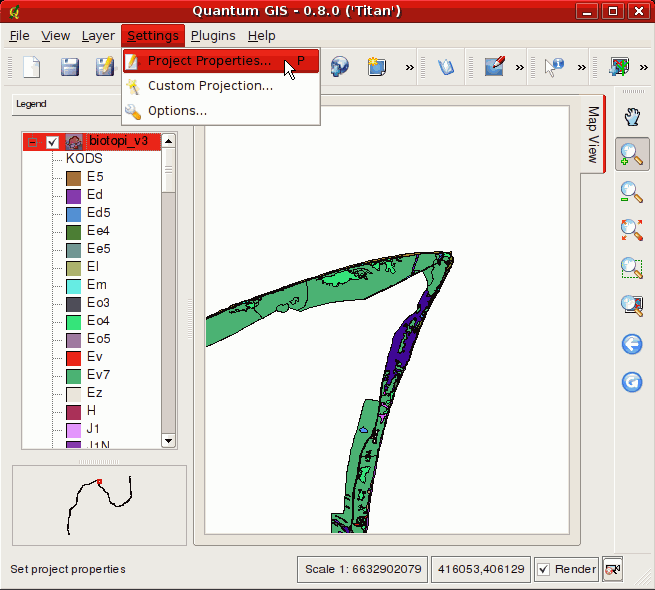Click the New Project blank page icon
This screenshot has width=655, height=590.
pyautogui.click(x=32, y=67)
